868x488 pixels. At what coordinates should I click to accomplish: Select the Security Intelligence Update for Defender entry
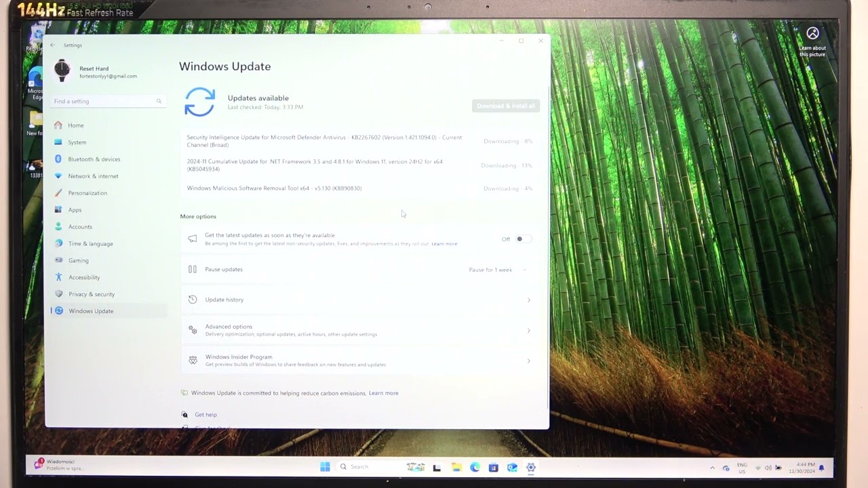pos(359,141)
